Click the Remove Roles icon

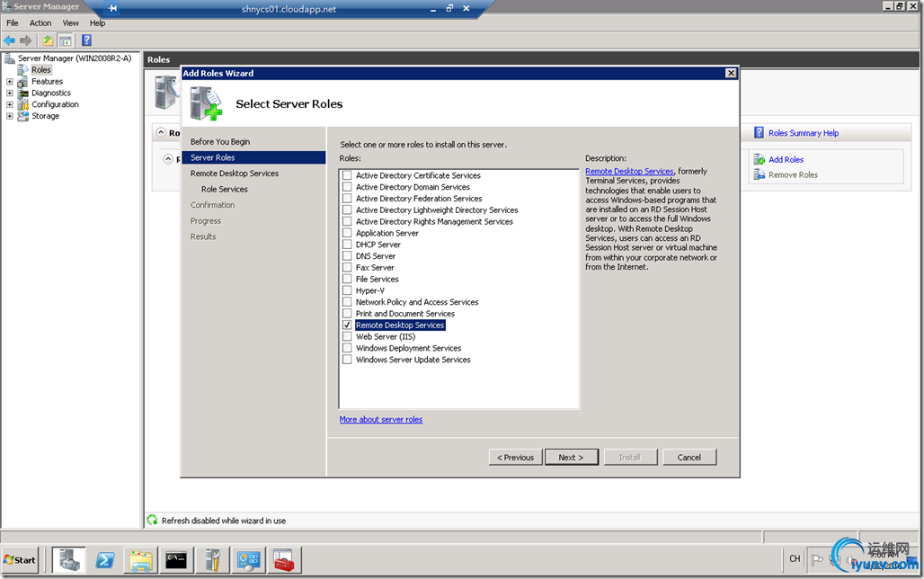(759, 174)
